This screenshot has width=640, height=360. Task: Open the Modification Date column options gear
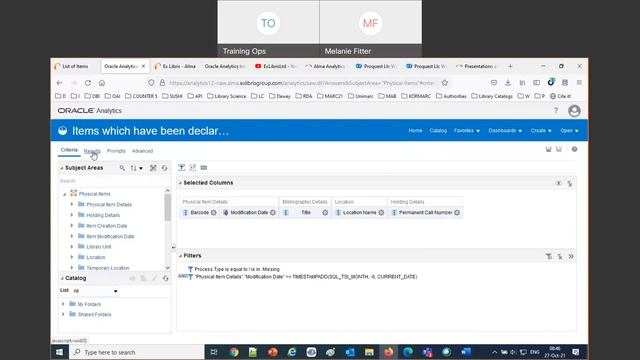[x=273, y=213]
